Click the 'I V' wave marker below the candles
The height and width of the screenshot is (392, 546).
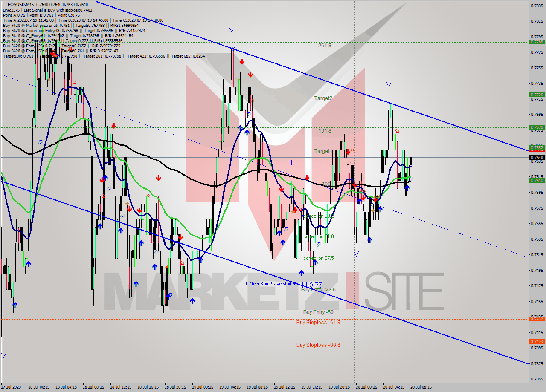tap(355, 254)
